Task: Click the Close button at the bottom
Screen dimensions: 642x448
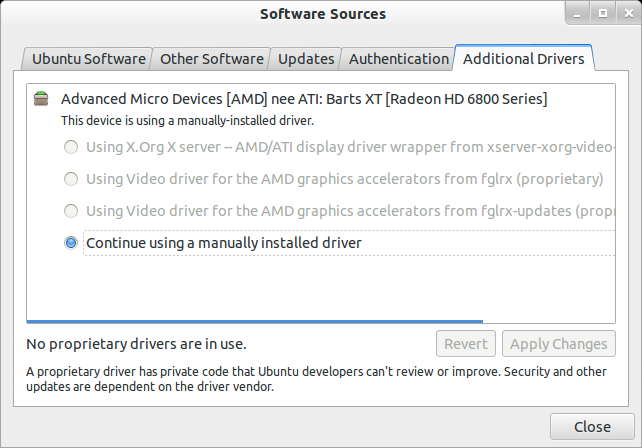Action: (592, 426)
